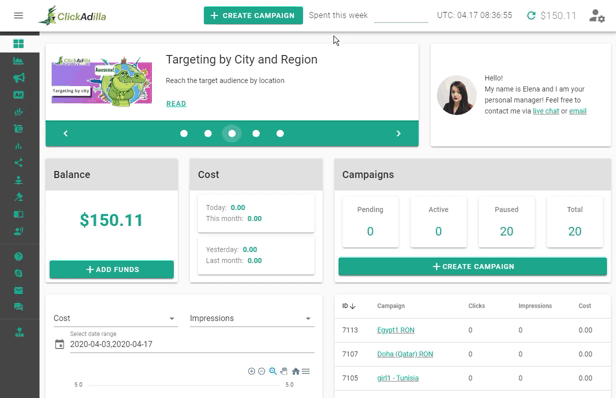This screenshot has height=398, width=616.
Task: Open the envelope mail sidebar icon
Action: pos(18,290)
